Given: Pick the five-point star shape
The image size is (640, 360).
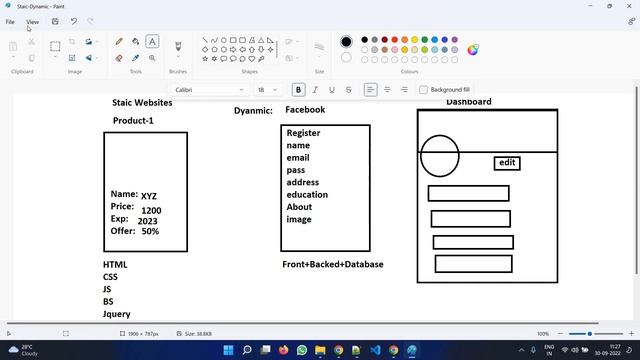Looking at the screenshot, I should pyautogui.click(x=205, y=59).
